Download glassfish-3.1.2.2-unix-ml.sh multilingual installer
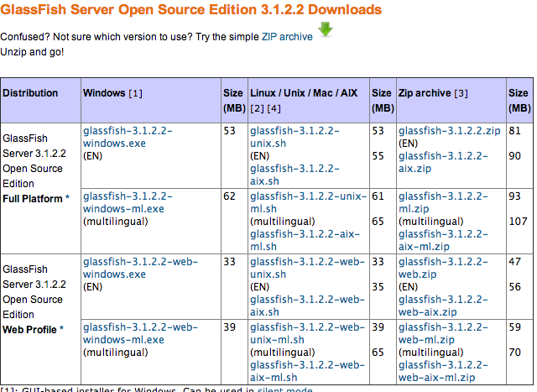537x392 pixels. [308, 202]
